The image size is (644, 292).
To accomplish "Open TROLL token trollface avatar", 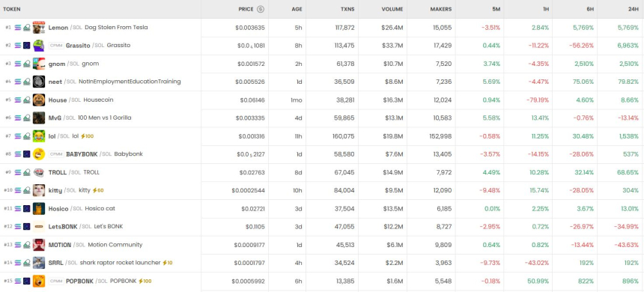I will click(x=39, y=172).
